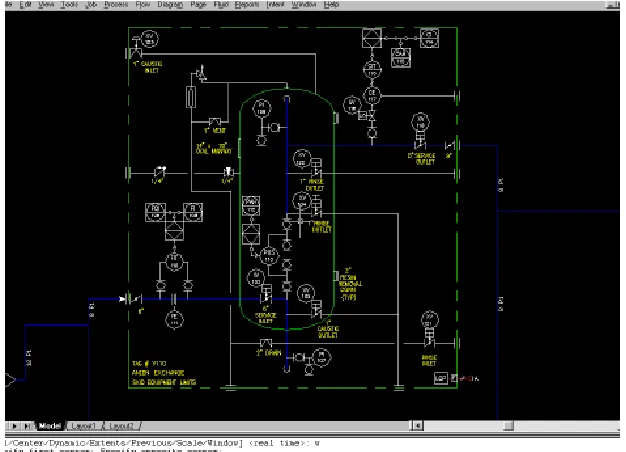
Task: Click the next-tab arrow beside Model tab
Action: [14, 426]
